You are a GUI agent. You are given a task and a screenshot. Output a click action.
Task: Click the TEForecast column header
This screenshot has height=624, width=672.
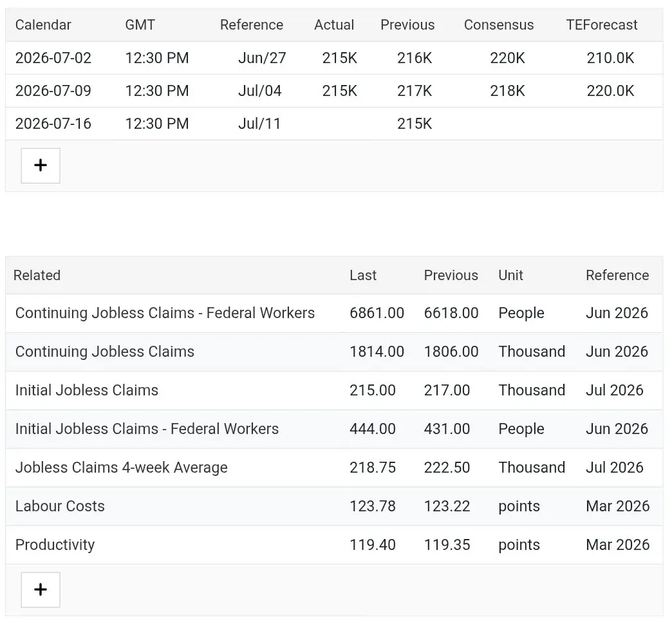602,25
